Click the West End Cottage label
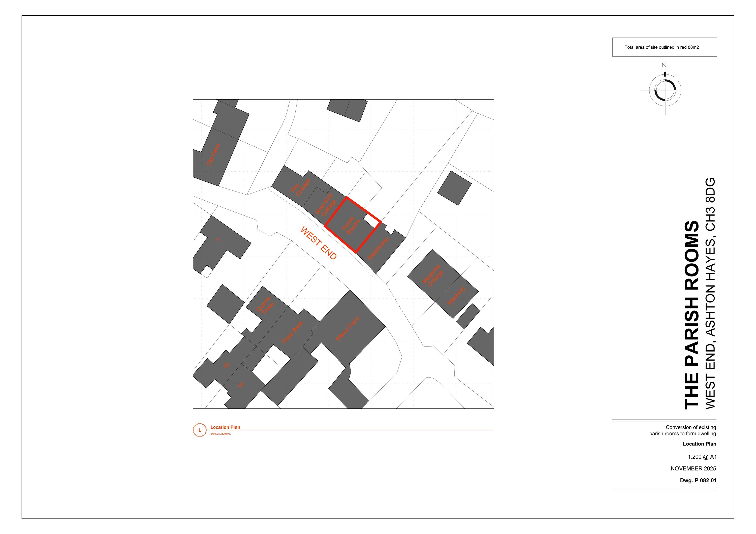 click(325, 205)
